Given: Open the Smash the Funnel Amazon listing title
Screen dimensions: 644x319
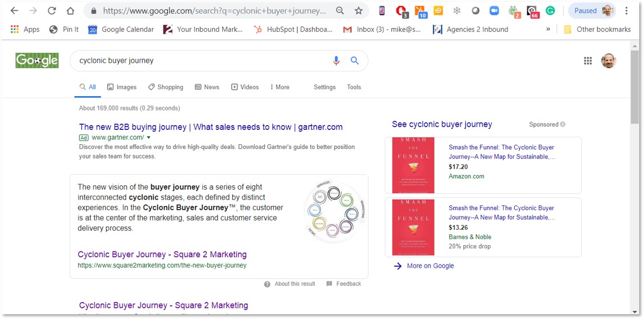Looking at the screenshot, I should coord(501,152).
